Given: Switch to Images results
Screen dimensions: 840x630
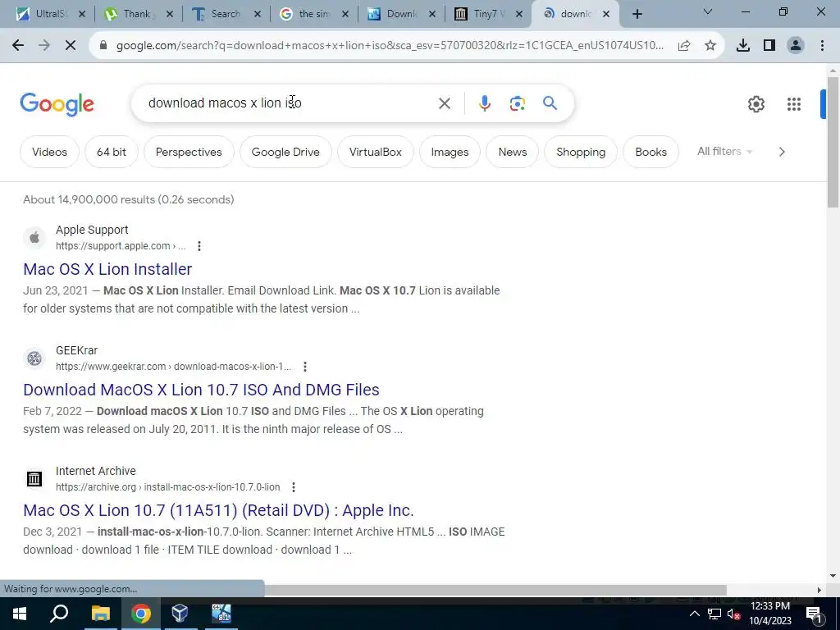Looking at the screenshot, I should [450, 152].
